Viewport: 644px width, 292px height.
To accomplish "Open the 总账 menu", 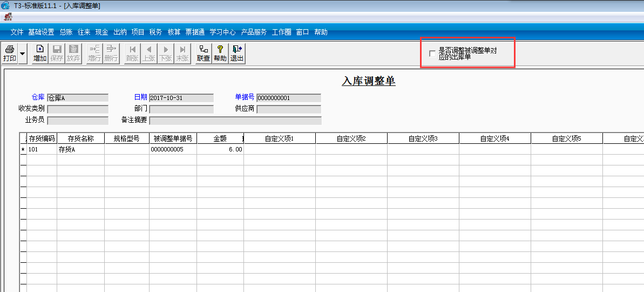I will pyautogui.click(x=66, y=32).
